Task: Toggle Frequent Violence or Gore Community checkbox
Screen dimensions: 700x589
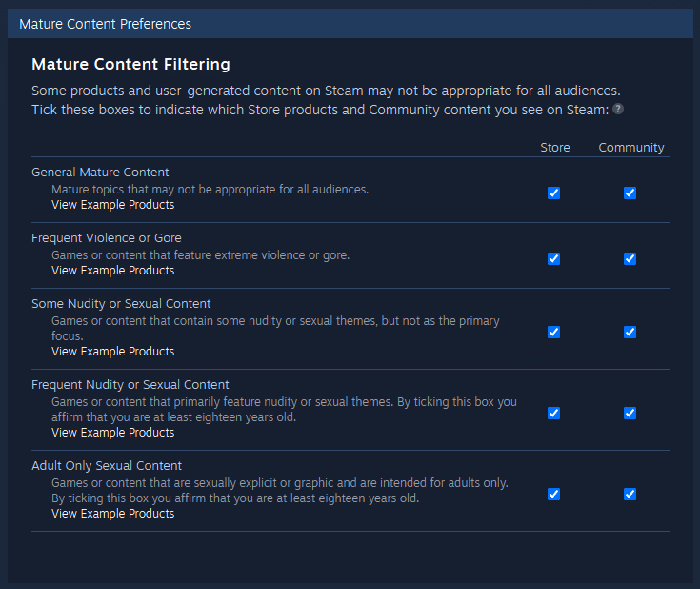Action: (x=630, y=258)
